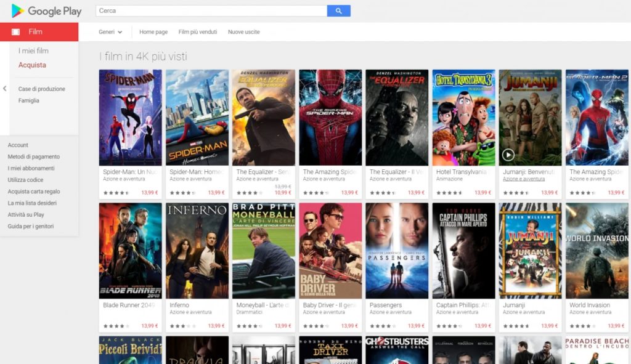Click the 13,99 € price on Blade Runner 2049

tap(149, 326)
